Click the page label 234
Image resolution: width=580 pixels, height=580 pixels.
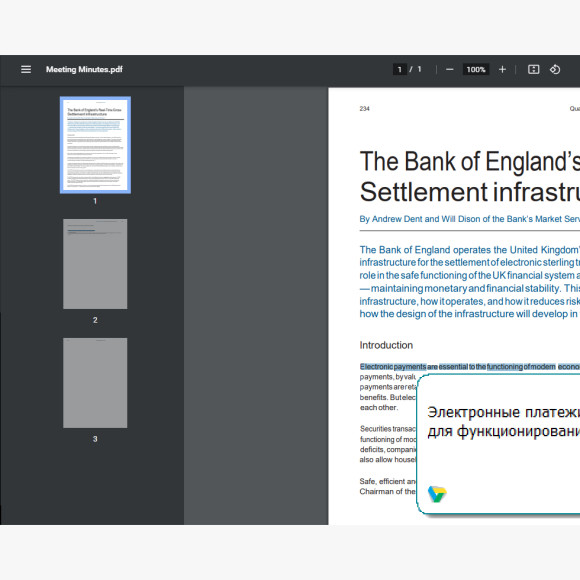pyautogui.click(x=364, y=109)
